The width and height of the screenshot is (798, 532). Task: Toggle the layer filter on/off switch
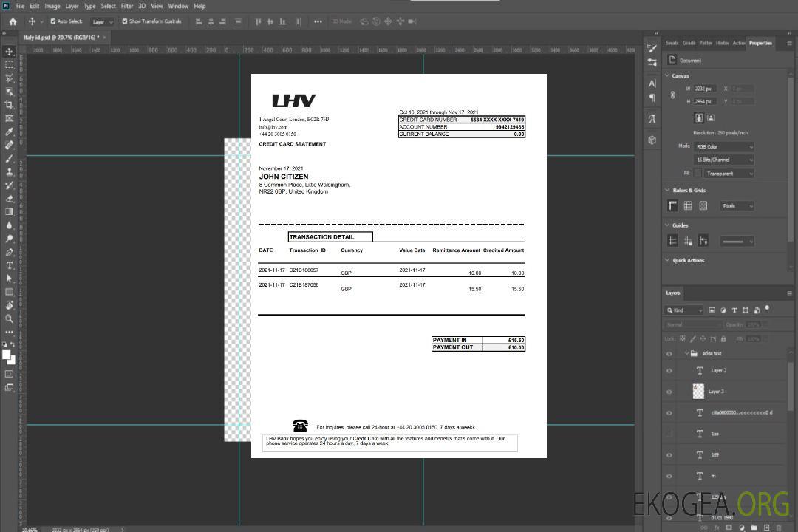[767, 309]
